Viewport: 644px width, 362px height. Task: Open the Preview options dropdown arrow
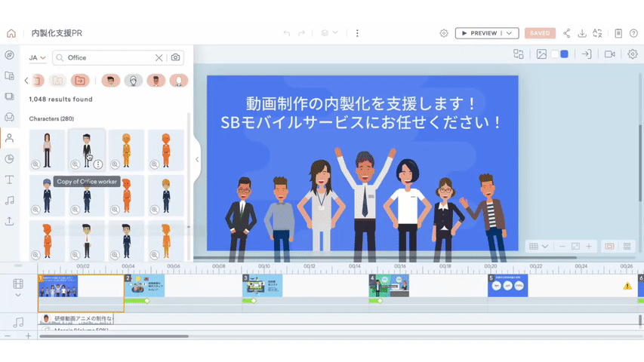[510, 33]
